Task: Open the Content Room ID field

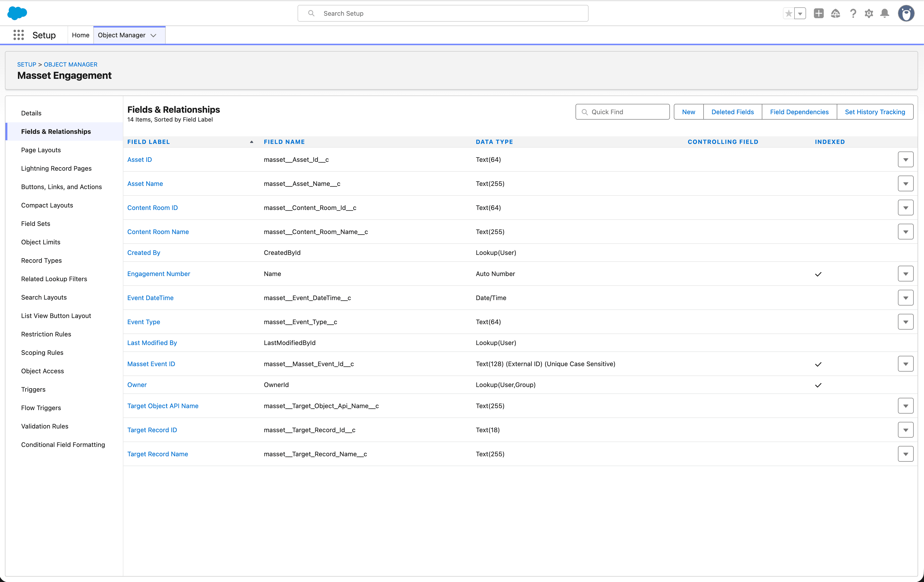Action: coord(153,208)
